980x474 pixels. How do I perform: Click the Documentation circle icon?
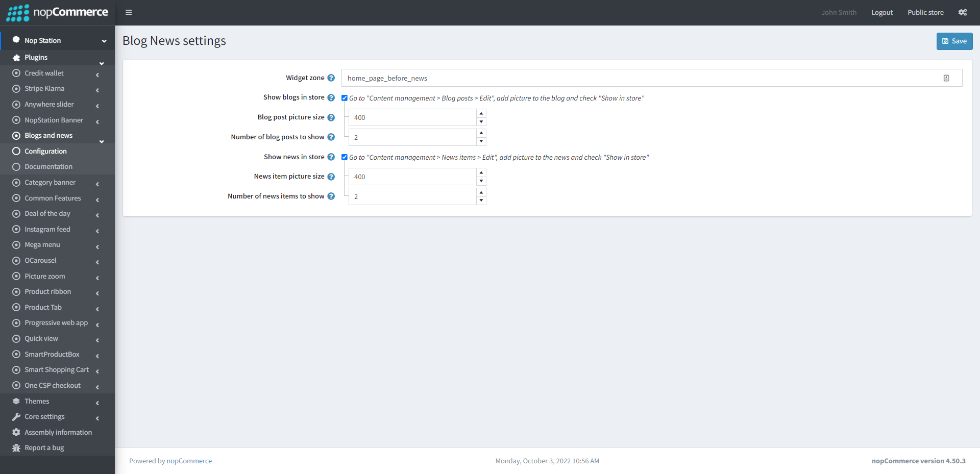pyautogui.click(x=16, y=167)
